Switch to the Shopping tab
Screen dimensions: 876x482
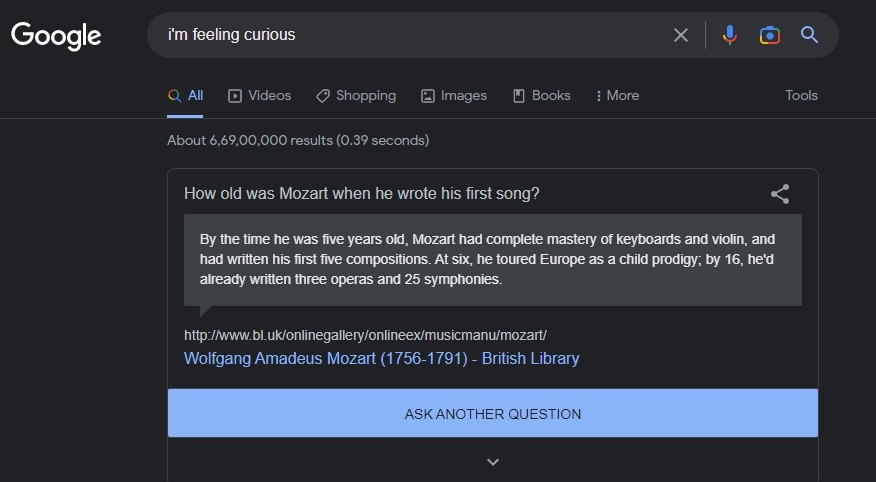click(x=356, y=96)
